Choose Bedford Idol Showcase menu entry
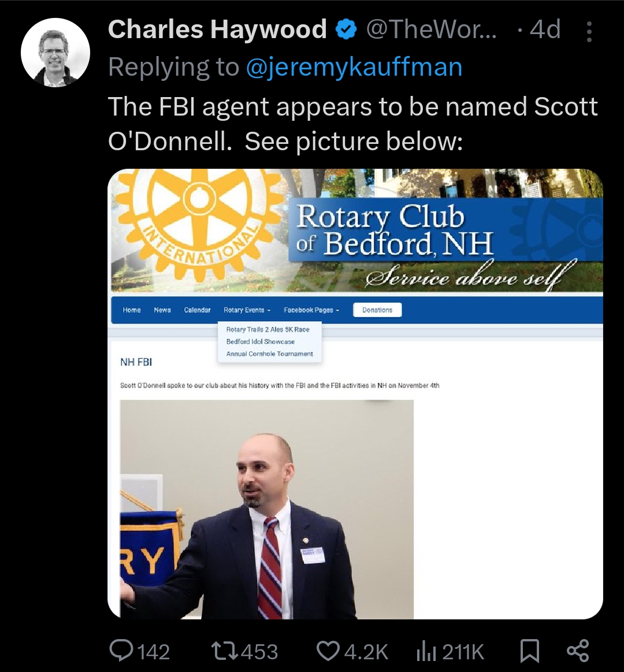Screen dimensions: 624x672 (261, 341)
